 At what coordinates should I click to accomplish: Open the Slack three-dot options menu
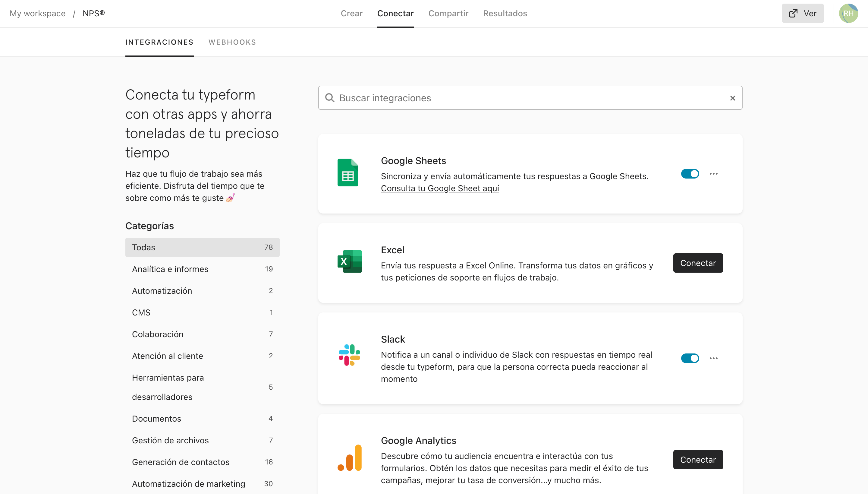[713, 358]
